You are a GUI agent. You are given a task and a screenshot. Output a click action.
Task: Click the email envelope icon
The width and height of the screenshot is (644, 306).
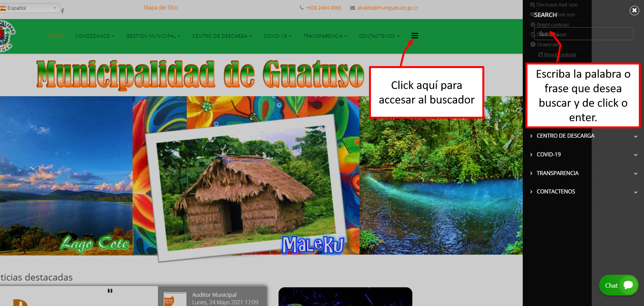click(x=353, y=8)
